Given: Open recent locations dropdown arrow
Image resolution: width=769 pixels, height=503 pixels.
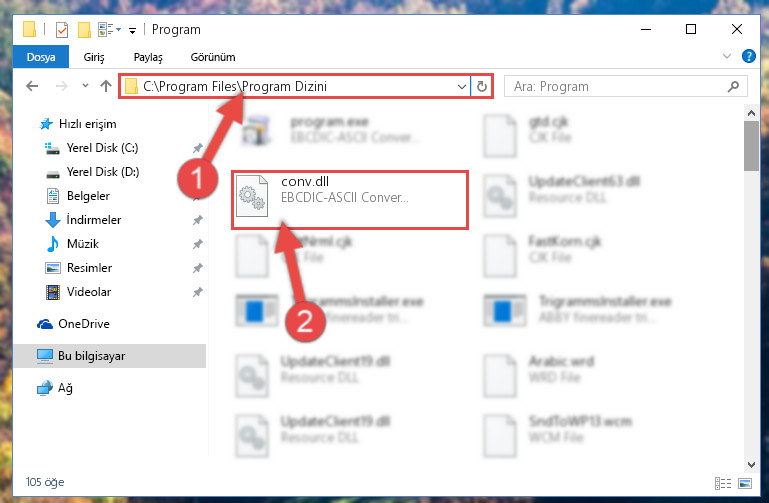Looking at the screenshot, I should coord(85,86).
